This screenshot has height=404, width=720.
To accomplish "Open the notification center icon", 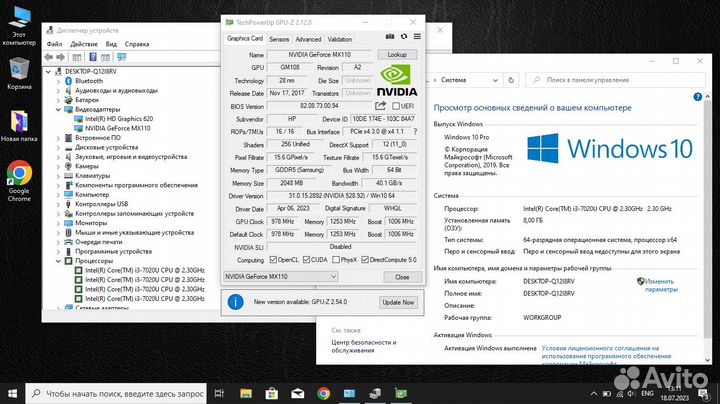I will point(703,393).
